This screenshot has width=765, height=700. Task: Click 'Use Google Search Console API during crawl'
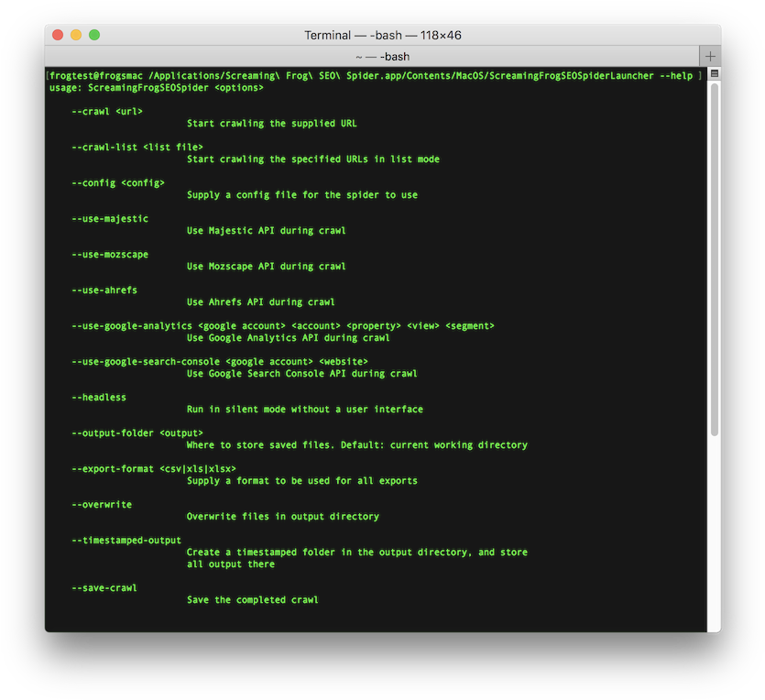point(302,374)
